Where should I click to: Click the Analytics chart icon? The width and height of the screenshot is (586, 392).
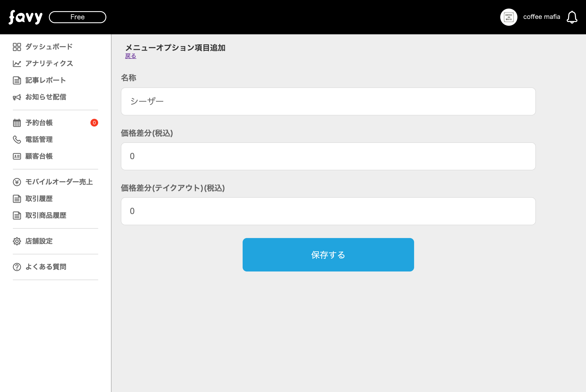pos(17,63)
